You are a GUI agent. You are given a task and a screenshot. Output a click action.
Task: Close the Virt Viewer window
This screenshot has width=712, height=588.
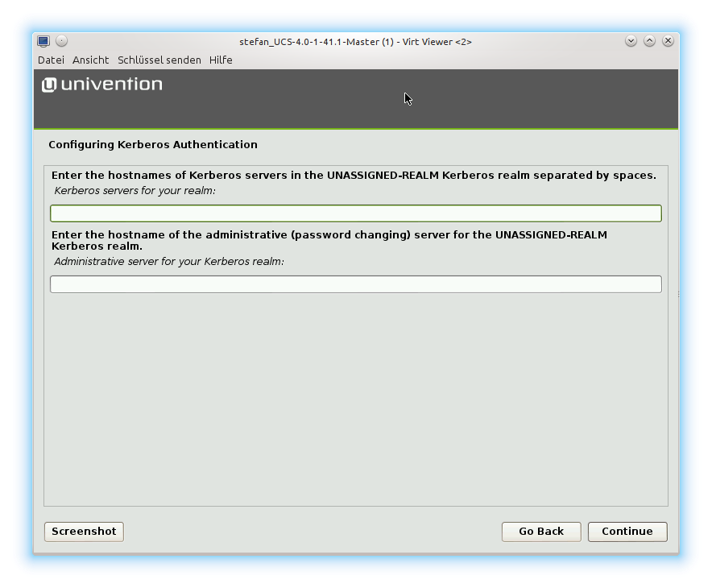click(667, 41)
